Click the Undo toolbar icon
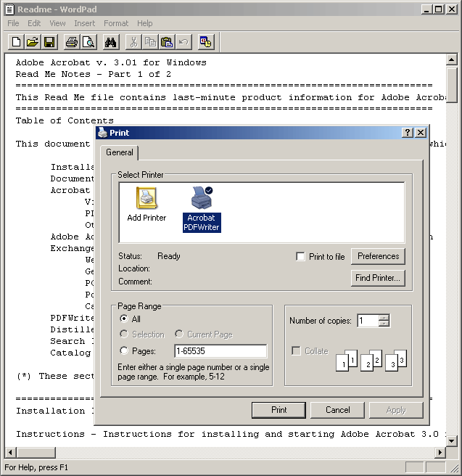The width and height of the screenshot is (462, 476). 183,42
